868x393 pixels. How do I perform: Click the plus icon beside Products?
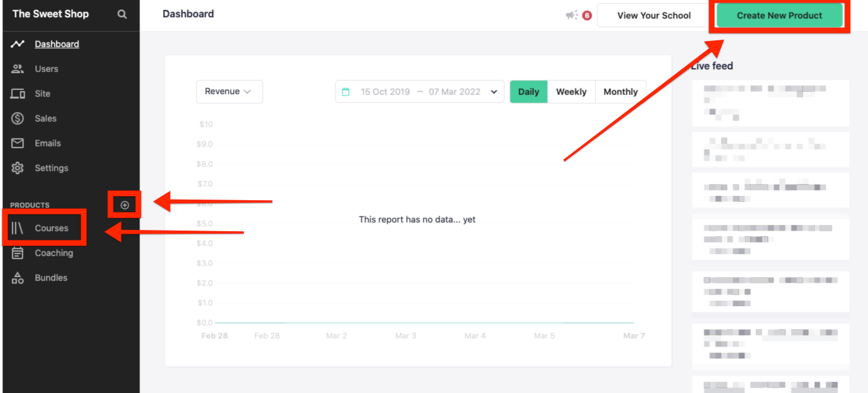(125, 205)
